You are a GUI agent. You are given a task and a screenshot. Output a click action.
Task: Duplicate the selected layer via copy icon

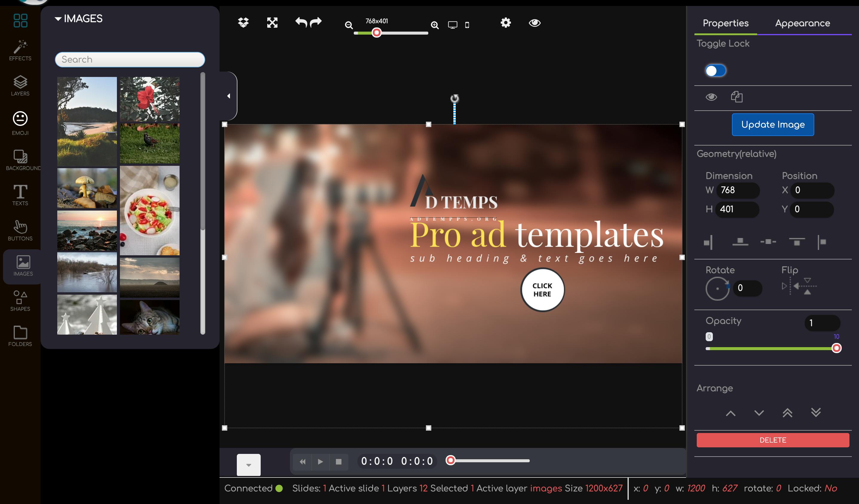click(737, 97)
